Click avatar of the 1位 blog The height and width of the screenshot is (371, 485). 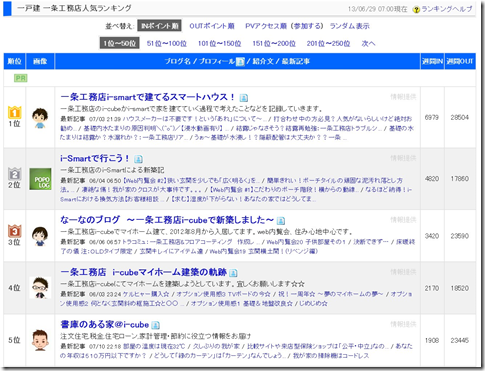point(40,118)
